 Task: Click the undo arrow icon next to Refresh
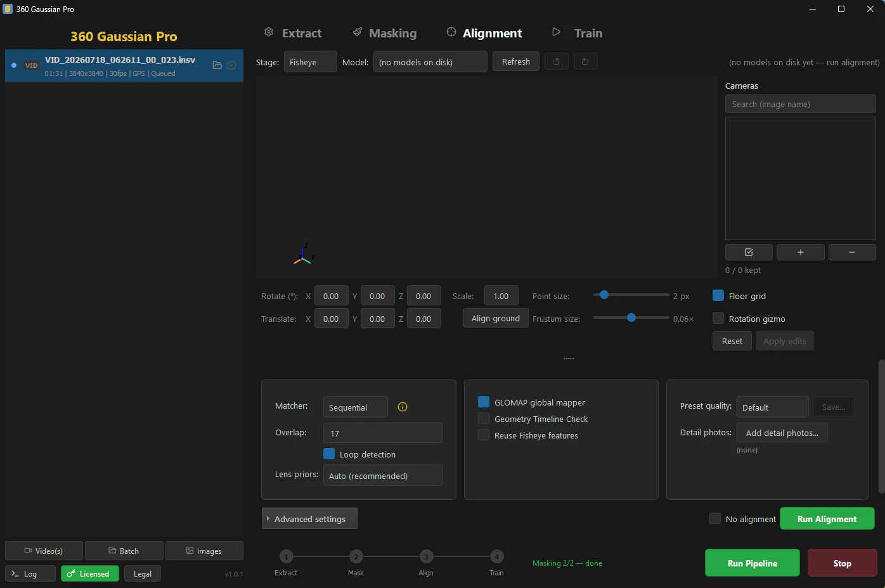click(556, 61)
